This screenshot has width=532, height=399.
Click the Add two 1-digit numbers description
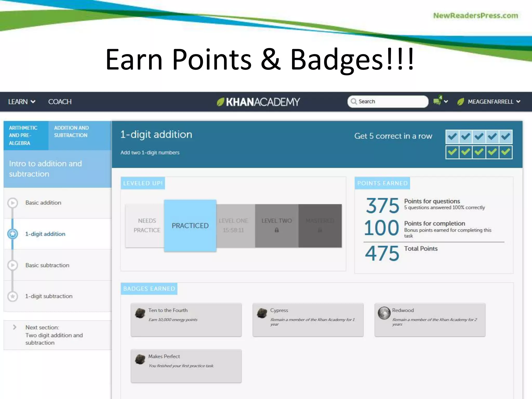coord(150,152)
